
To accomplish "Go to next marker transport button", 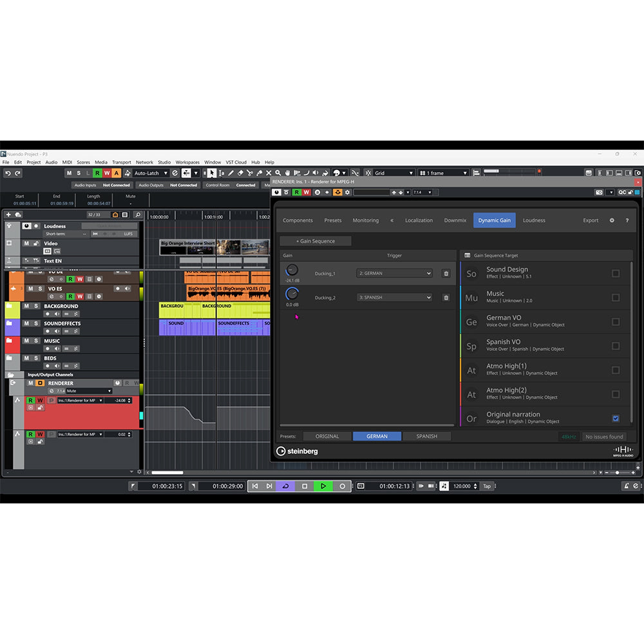I will coord(269,486).
